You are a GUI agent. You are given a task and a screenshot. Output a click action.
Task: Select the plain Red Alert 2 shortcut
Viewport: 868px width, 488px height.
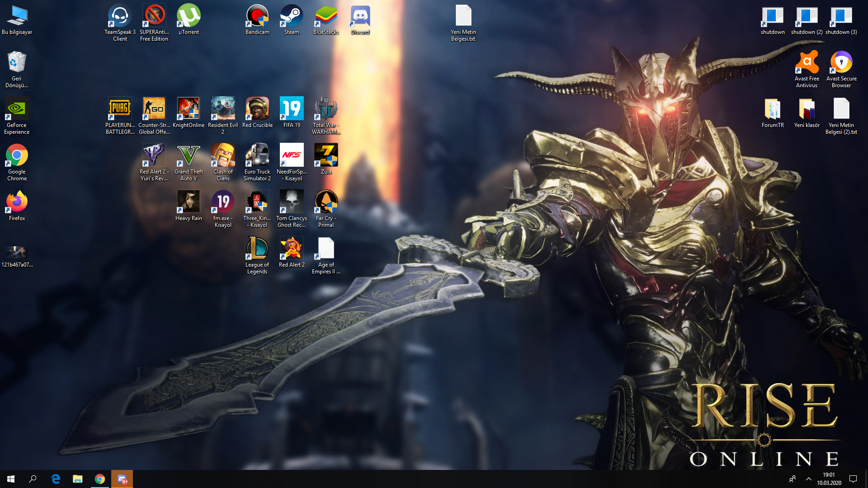tap(292, 252)
